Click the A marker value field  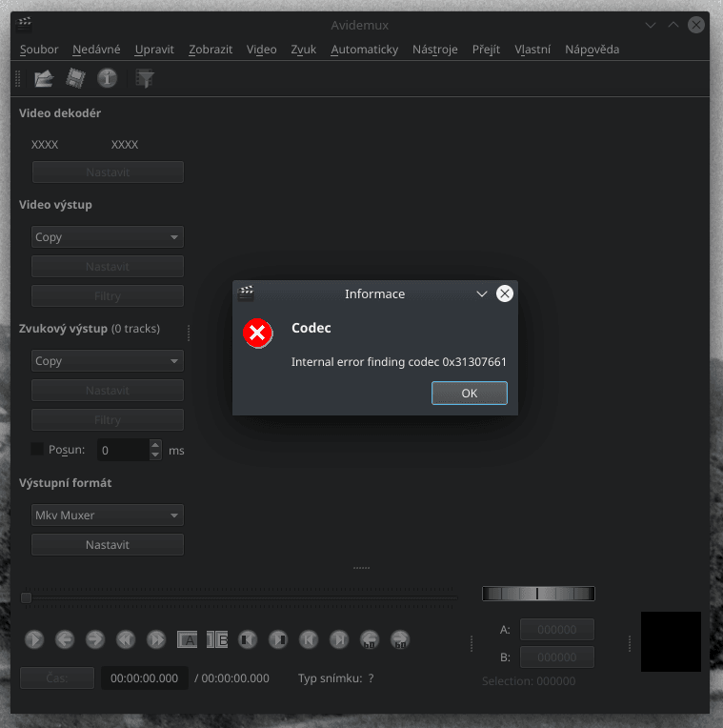tap(557, 630)
